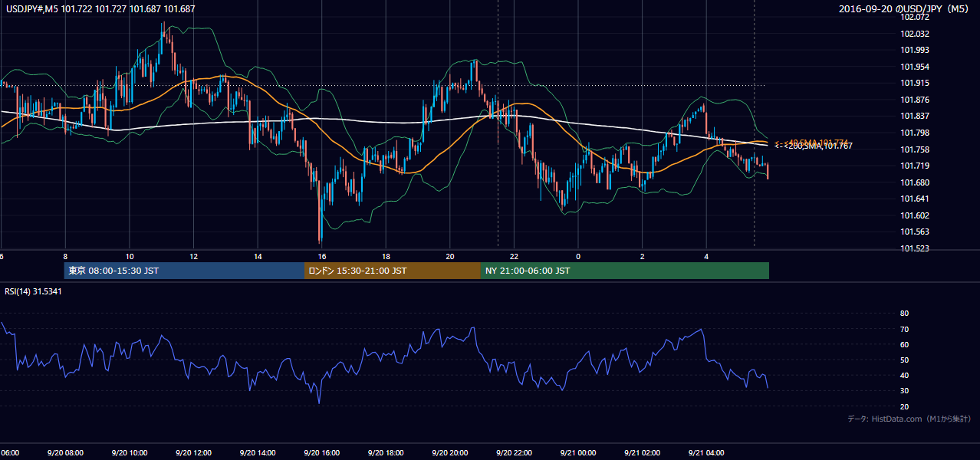Screen dimensions: 980x460
Task: Click the 9/20 20:00 time axis label
Action: point(449,453)
